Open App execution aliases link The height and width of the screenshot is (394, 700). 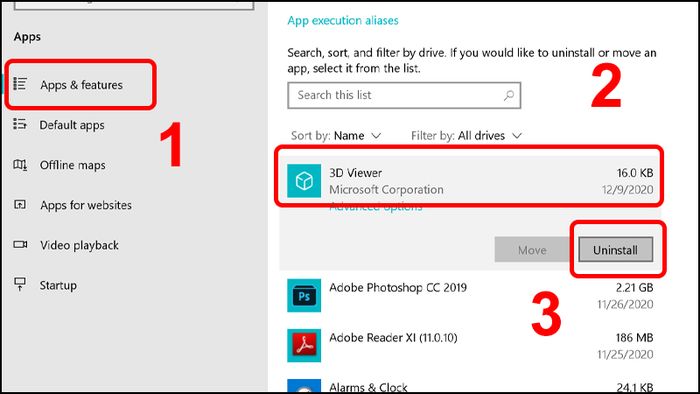tap(343, 21)
